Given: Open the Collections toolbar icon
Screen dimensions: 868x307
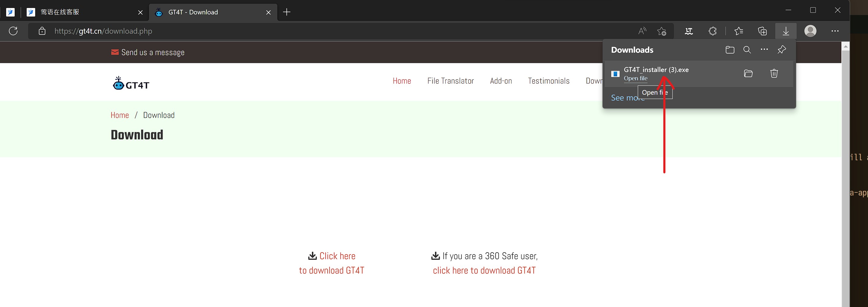Looking at the screenshot, I should point(762,31).
